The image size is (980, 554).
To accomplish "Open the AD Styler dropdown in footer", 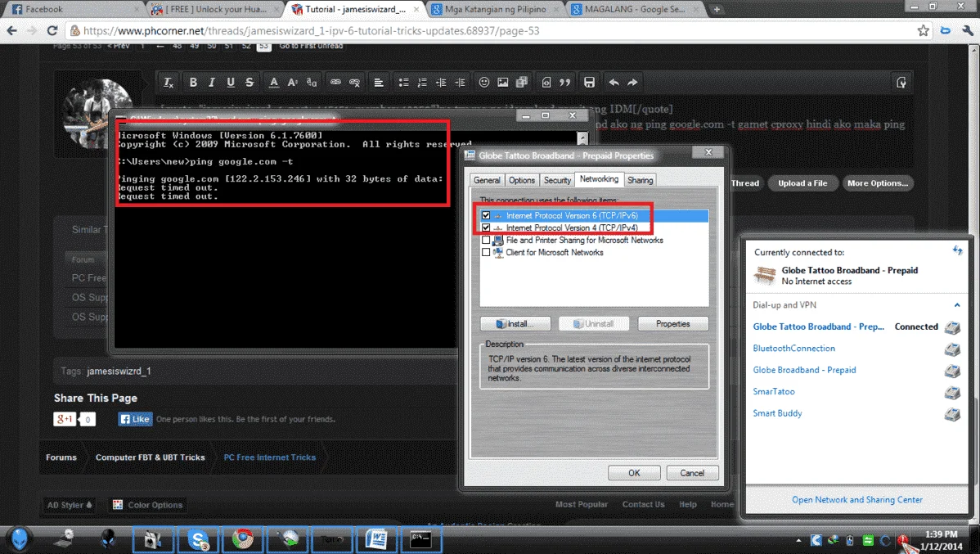I will (70, 505).
